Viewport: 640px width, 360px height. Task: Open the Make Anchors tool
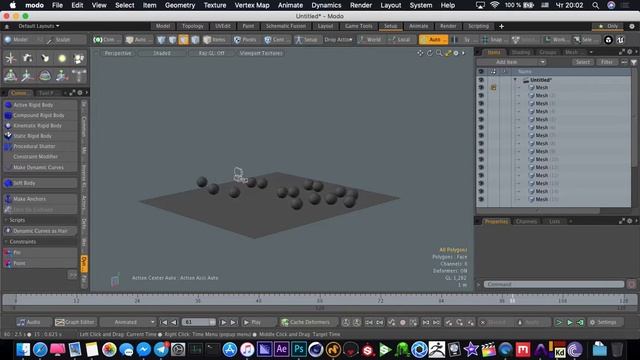(x=40, y=199)
